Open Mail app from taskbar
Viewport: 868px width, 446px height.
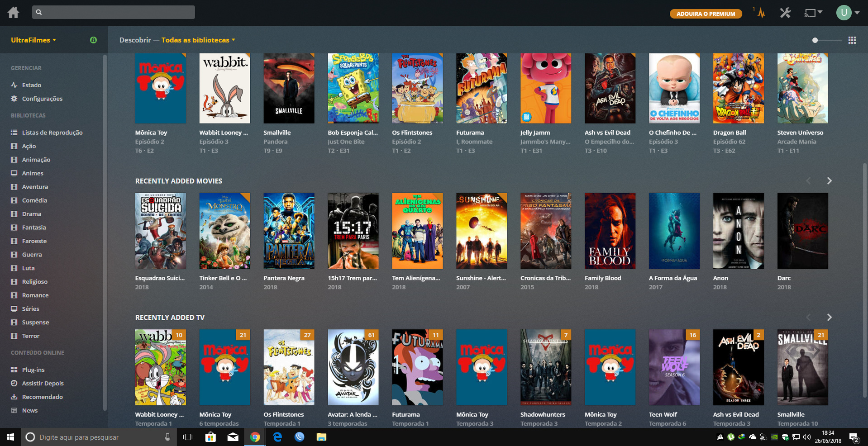point(233,437)
